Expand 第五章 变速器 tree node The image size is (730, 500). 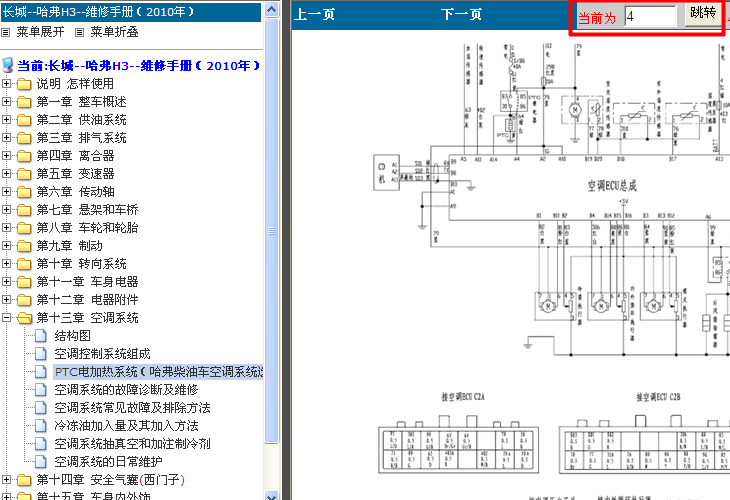click(x=7, y=174)
